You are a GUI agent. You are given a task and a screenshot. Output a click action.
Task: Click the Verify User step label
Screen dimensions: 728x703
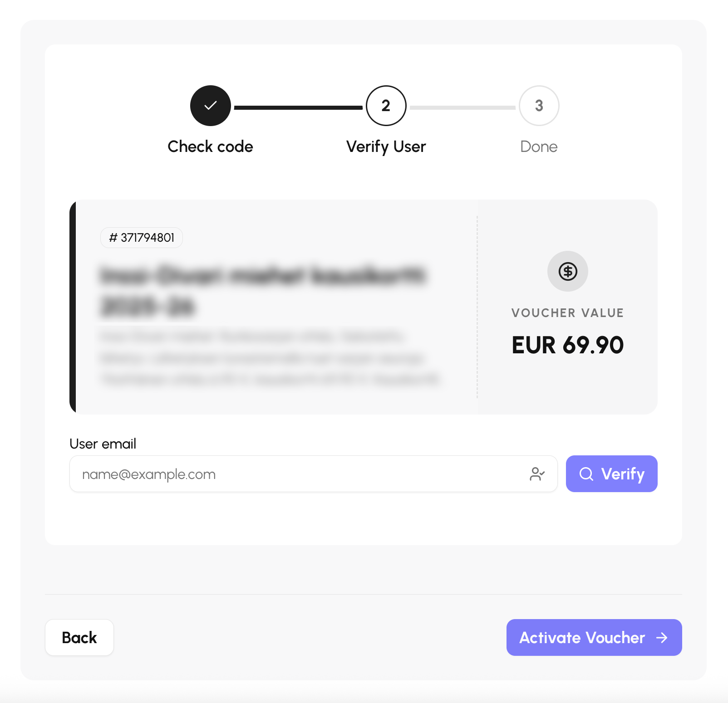click(x=386, y=147)
